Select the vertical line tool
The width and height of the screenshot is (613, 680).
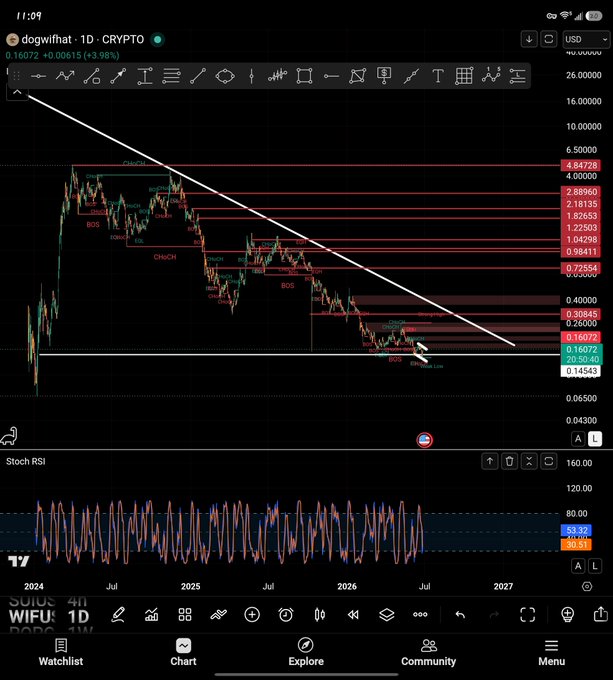click(x=251, y=76)
